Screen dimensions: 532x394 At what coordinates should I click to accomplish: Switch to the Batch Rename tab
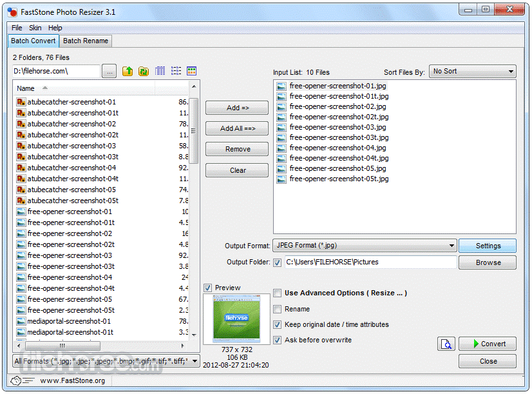coord(86,41)
